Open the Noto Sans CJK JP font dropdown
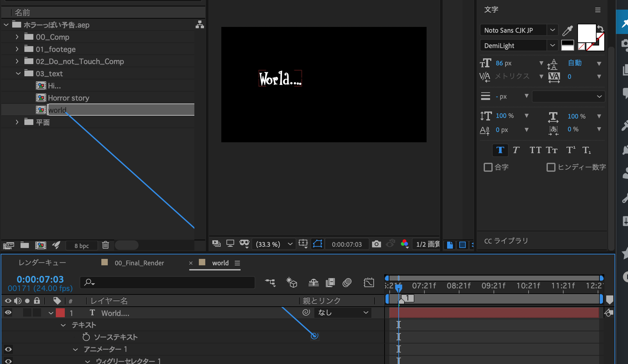628x364 pixels. coord(552,30)
